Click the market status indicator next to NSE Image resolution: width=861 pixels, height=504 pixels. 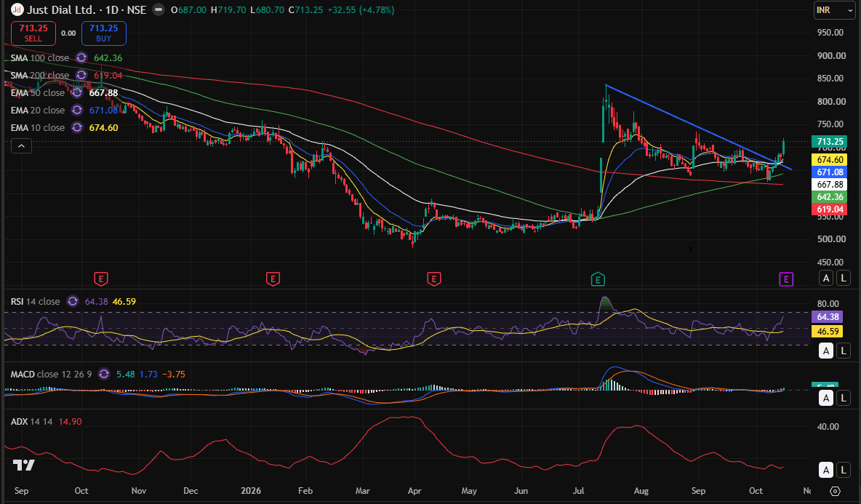[x=158, y=9]
